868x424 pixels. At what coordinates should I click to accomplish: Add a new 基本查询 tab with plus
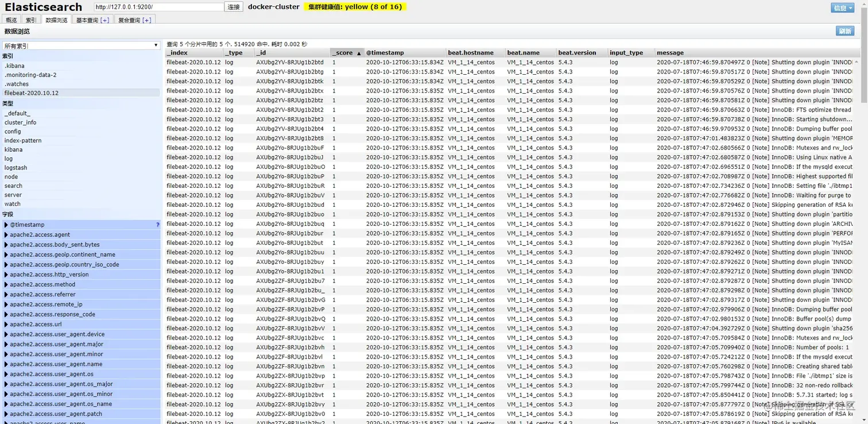pyautogui.click(x=104, y=20)
